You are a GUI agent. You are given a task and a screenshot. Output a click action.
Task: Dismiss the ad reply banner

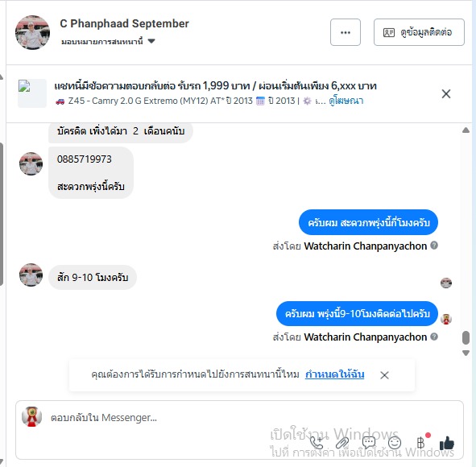(x=446, y=93)
